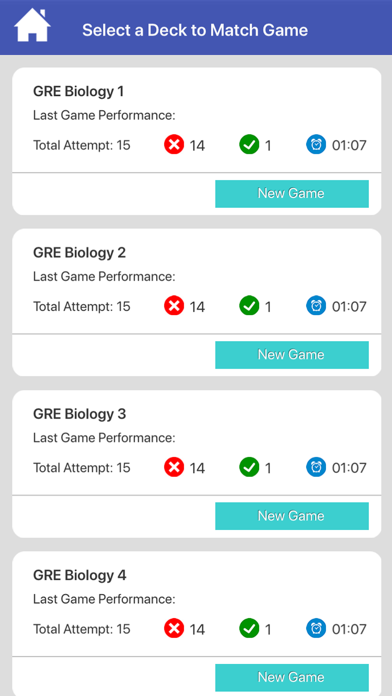
Task: Tap green correct checkmark icon in GRE Biology 2
Action: click(249, 306)
